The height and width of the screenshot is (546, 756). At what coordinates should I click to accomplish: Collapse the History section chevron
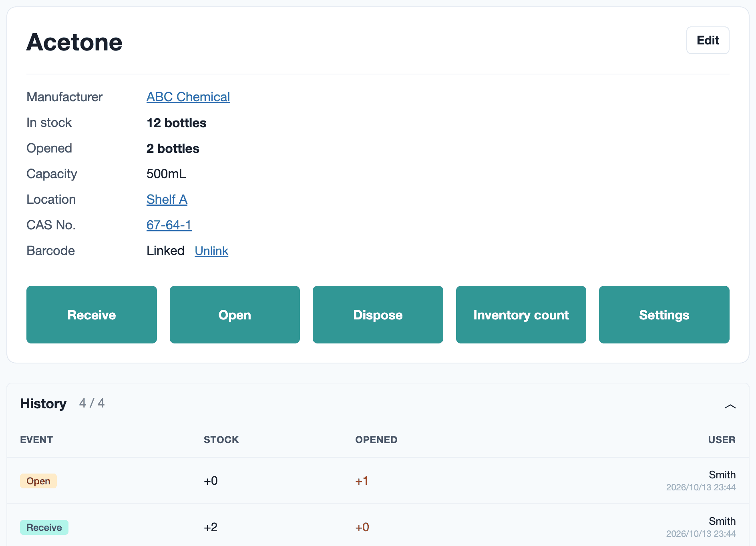click(x=730, y=406)
